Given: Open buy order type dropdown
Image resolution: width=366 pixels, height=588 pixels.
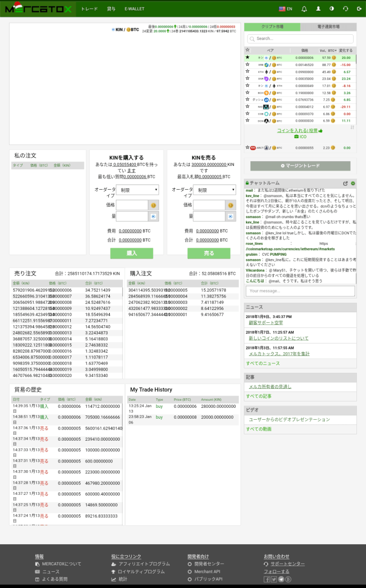Looking at the screenshot, I should point(137,190).
